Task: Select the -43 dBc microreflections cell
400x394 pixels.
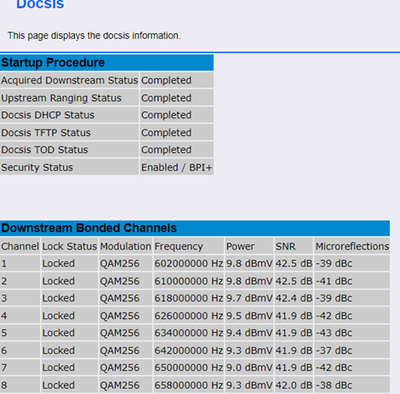Action: [x=352, y=333]
